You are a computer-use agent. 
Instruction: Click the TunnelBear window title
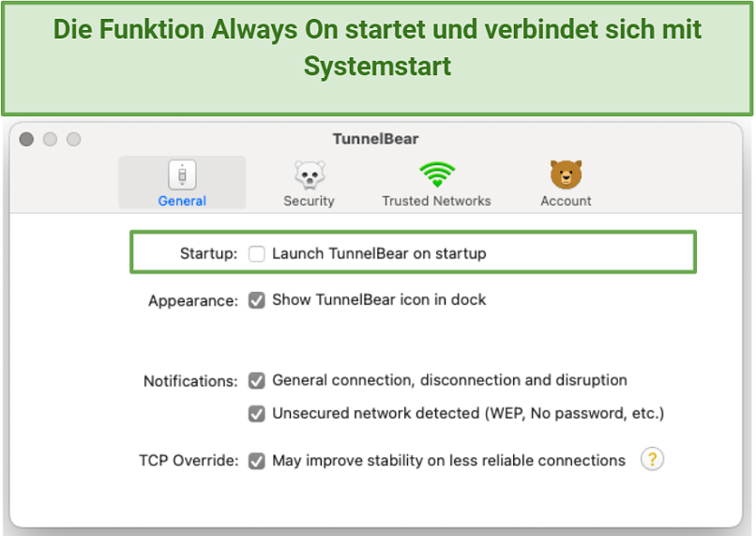pyautogui.click(x=375, y=139)
